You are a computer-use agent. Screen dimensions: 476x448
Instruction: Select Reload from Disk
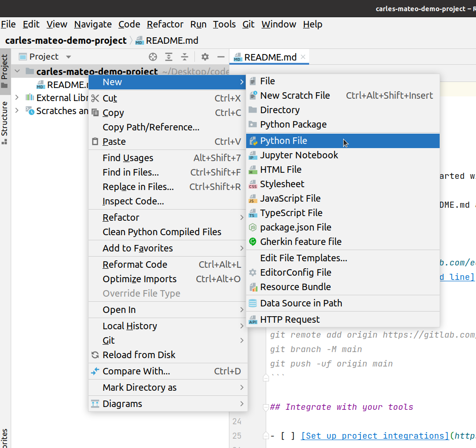(168, 355)
